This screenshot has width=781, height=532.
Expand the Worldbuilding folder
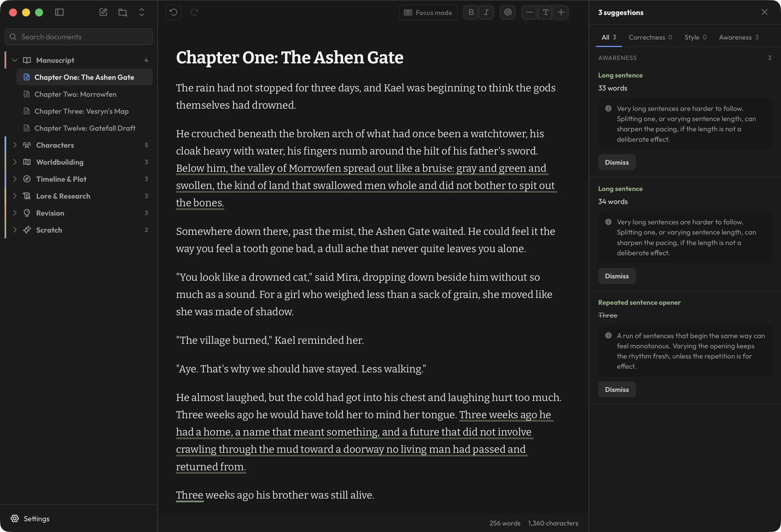(14, 162)
